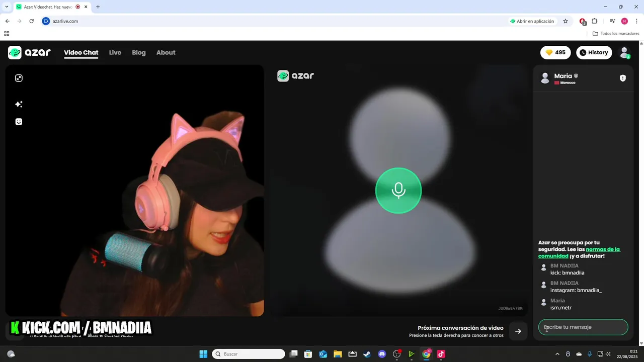The width and height of the screenshot is (644, 362).
Task: Open Task View on the taskbar
Action: tap(294, 354)
